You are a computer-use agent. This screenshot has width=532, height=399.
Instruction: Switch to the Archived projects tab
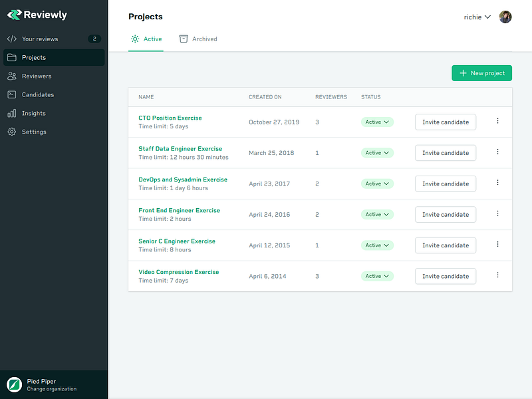point(198,39)
